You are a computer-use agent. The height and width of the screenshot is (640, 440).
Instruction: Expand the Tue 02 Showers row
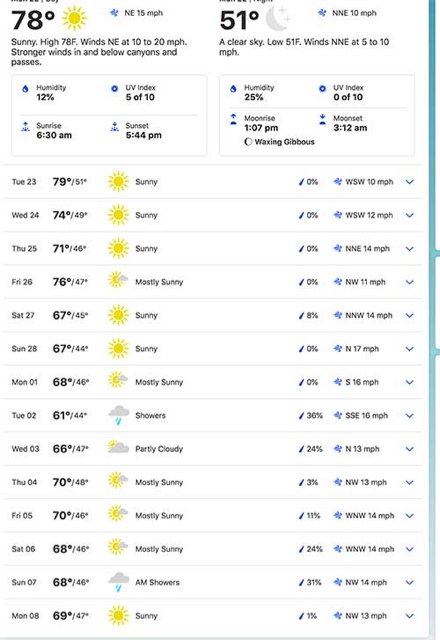(x=410, y=416)
